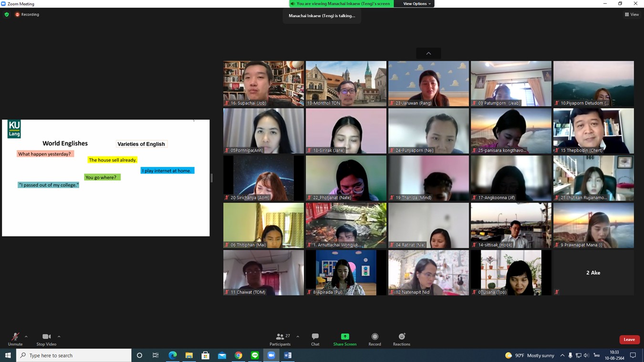Toggle Stop Video camera button
The height and width of the screenshot is (362, 644).
click(46, 339)
